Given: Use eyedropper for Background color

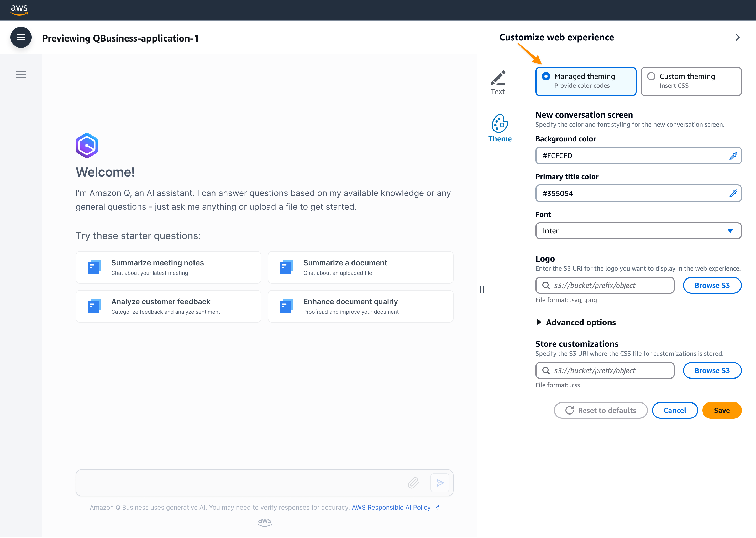Looking at the screenshot, I should [x=733, y=156].
